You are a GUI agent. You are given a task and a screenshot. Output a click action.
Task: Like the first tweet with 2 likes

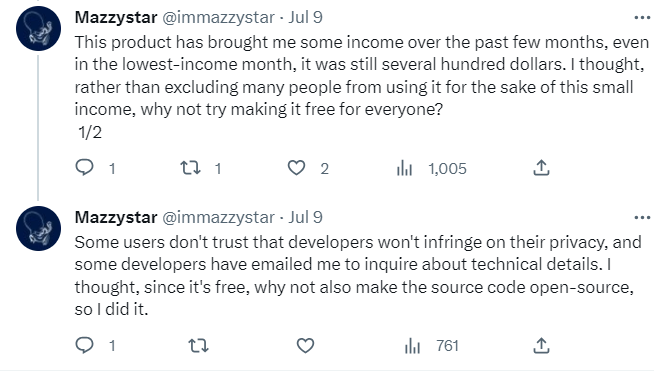click(x=297, y=168)
